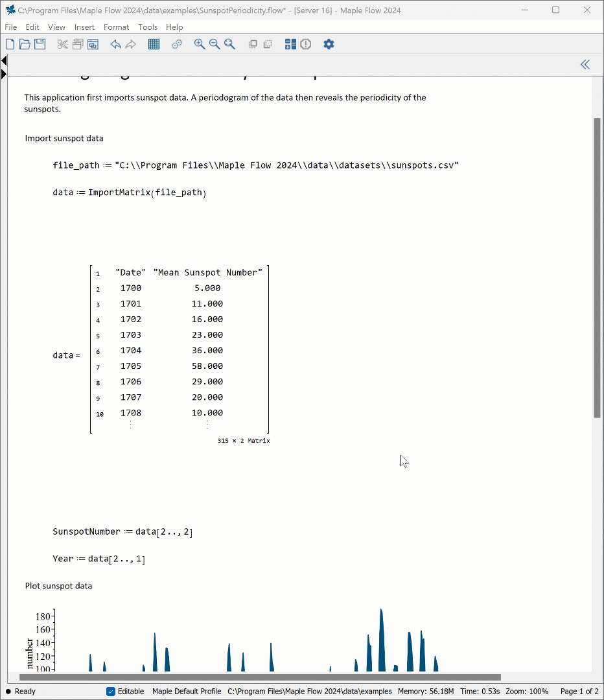
Task: Open the Tools menu
Action: pyautogui.click(x=148, y=27)
